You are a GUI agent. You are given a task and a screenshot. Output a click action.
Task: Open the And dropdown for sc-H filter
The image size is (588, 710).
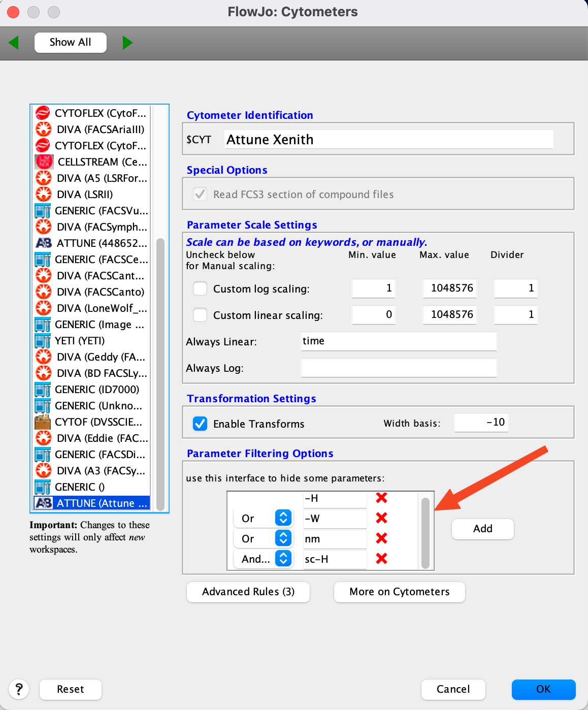click(x=283, y=559)
